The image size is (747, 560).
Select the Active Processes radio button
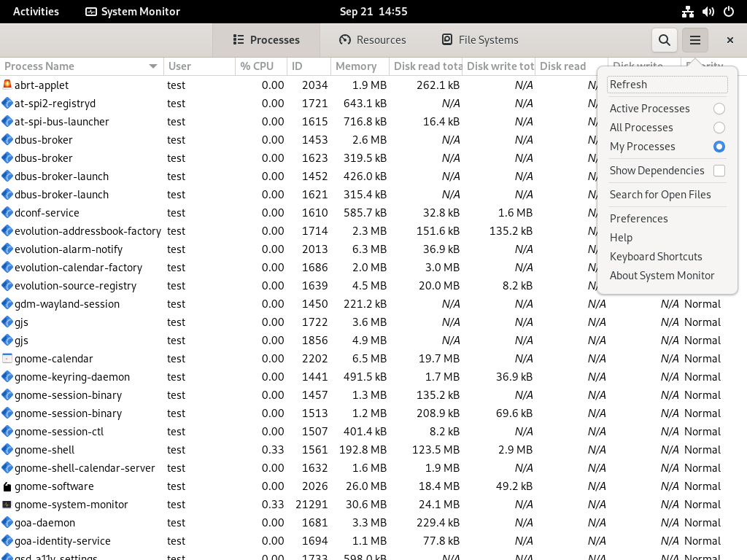click(719, 109)
